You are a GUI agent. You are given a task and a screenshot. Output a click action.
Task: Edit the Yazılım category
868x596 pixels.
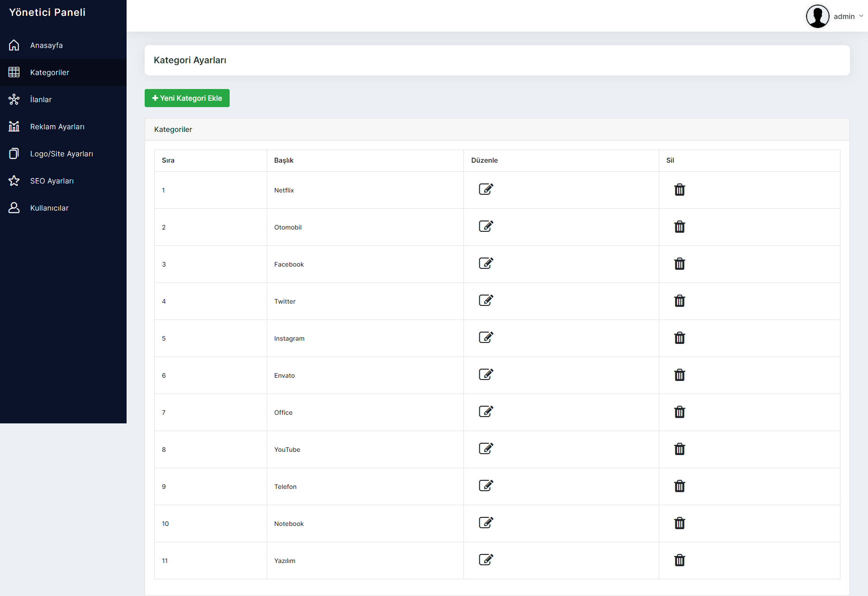tap(486, 559)
